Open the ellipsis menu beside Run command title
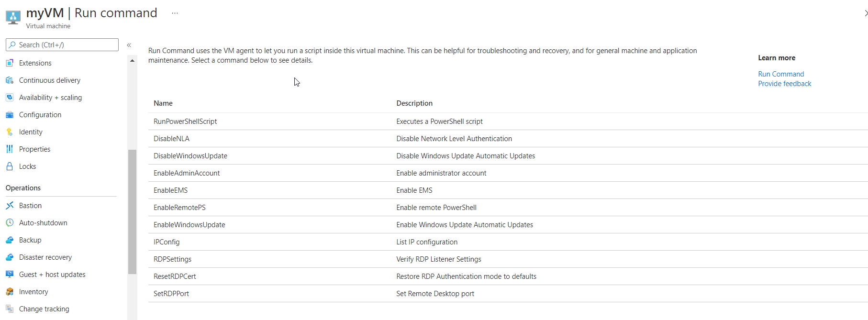868x320 pixels. [174, 12]
